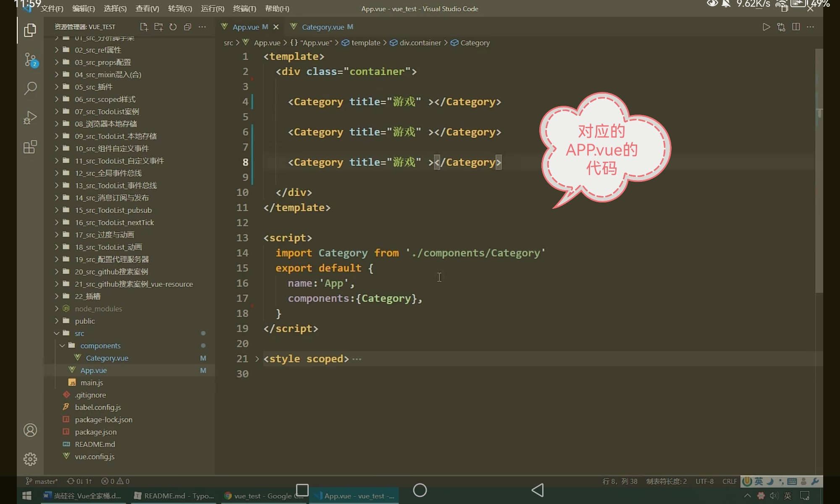Open the Search view in activity bar
The width and height of the screenshot is (840, 504).
(x=30, y=88)
